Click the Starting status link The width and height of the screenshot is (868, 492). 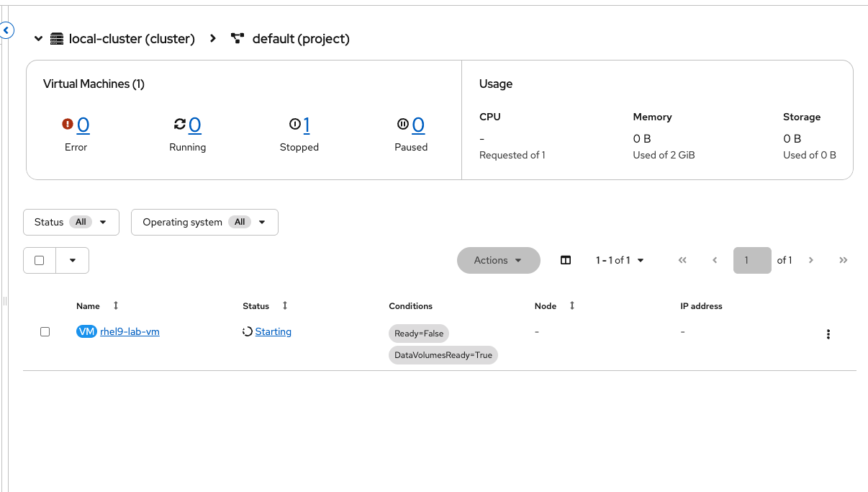[273, 331]
